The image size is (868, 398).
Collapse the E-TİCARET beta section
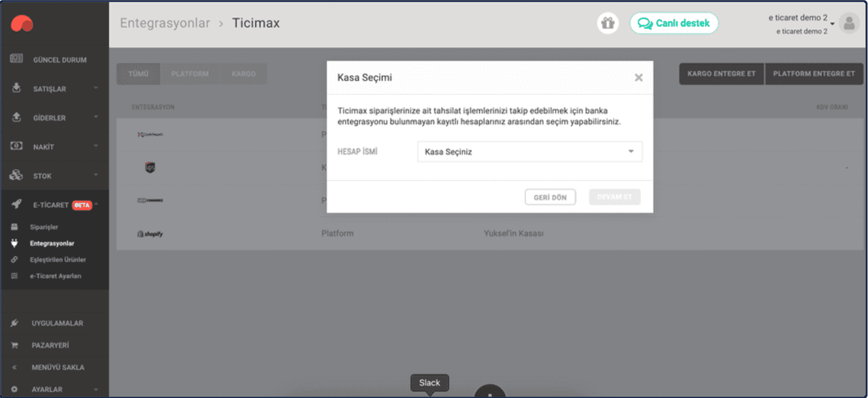tap(54, 205)
